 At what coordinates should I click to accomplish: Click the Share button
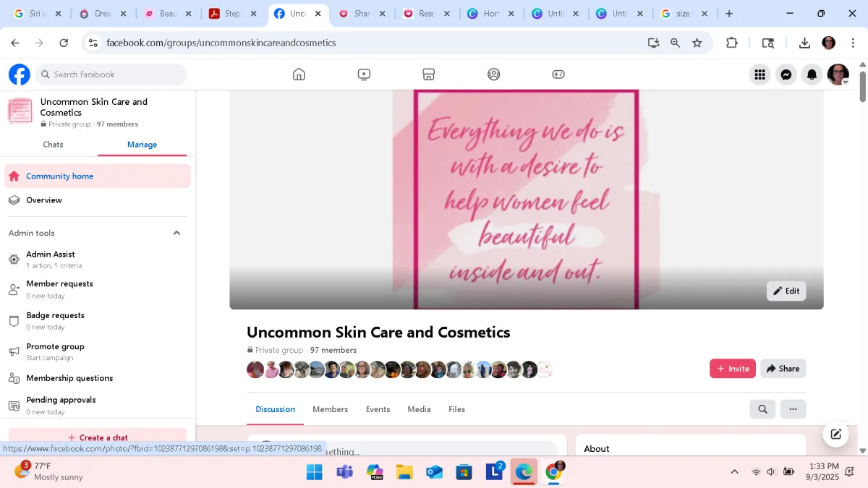783,369
